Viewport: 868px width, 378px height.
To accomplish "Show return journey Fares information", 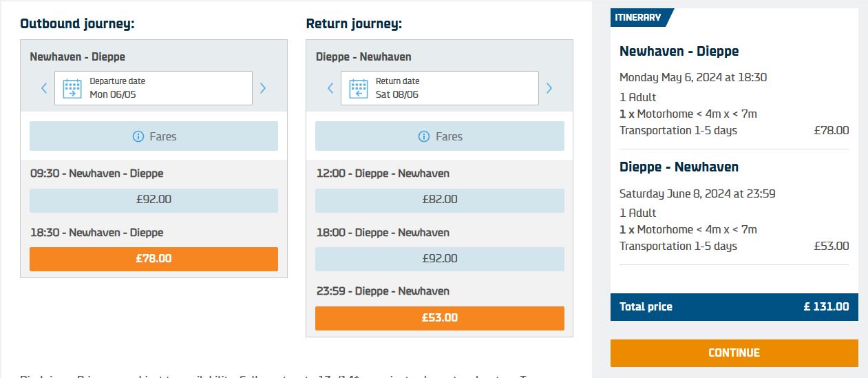I will click(x=440, y=136).
